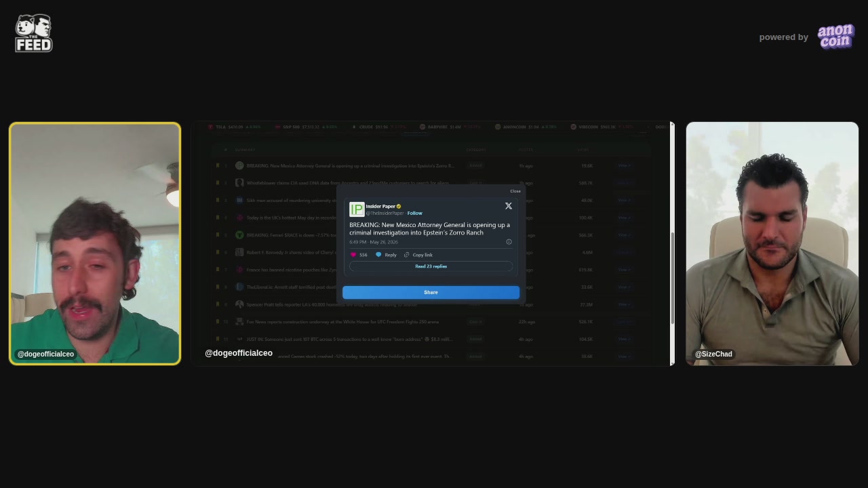Select the @dogeofficialceo webcam tile
Viewport: 868px width, 488px height.
[x=95, y=244]
